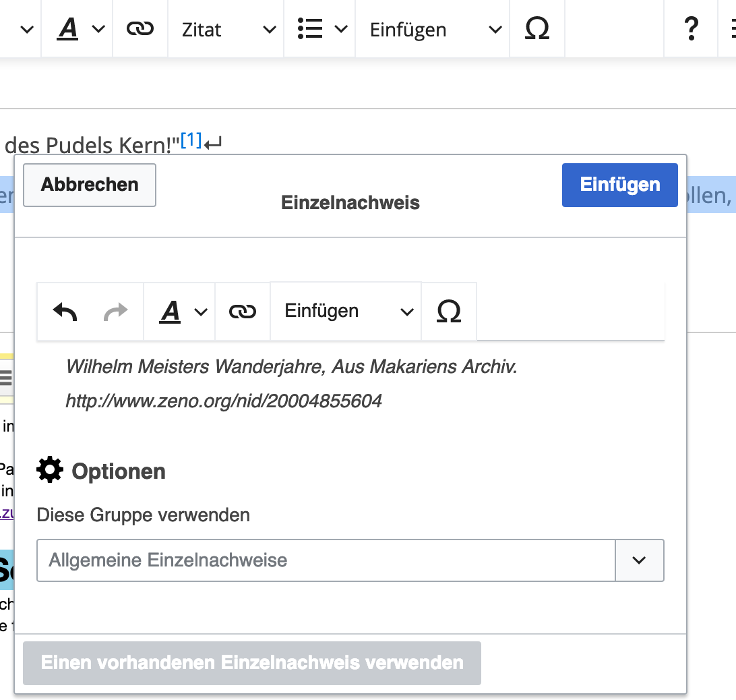Click the Optionen gear icon
736x700 pixels.
51,470
